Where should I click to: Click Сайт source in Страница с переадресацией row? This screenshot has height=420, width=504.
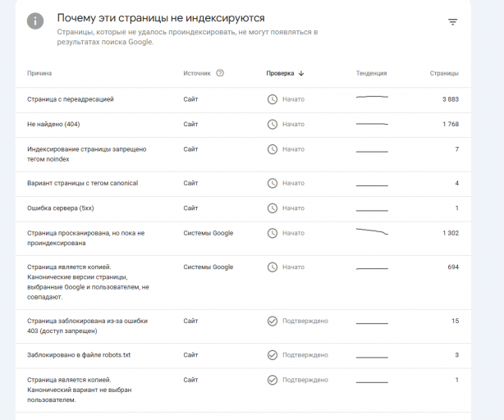(190, 99)
